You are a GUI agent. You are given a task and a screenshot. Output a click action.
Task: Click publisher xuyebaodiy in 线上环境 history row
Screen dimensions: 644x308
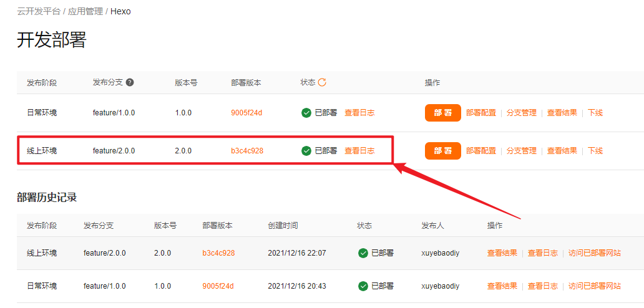click(x=441, y=253)
